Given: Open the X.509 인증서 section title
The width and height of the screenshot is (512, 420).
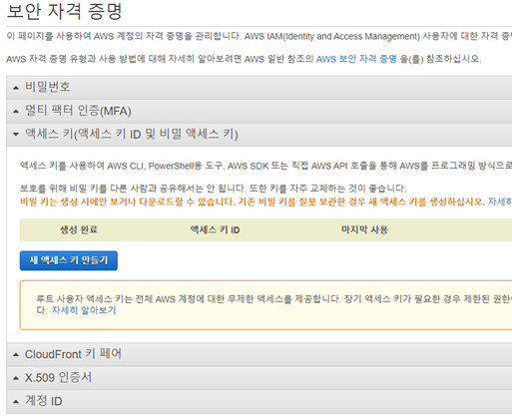Looking at the screenshot, I should tap(58, 377).
